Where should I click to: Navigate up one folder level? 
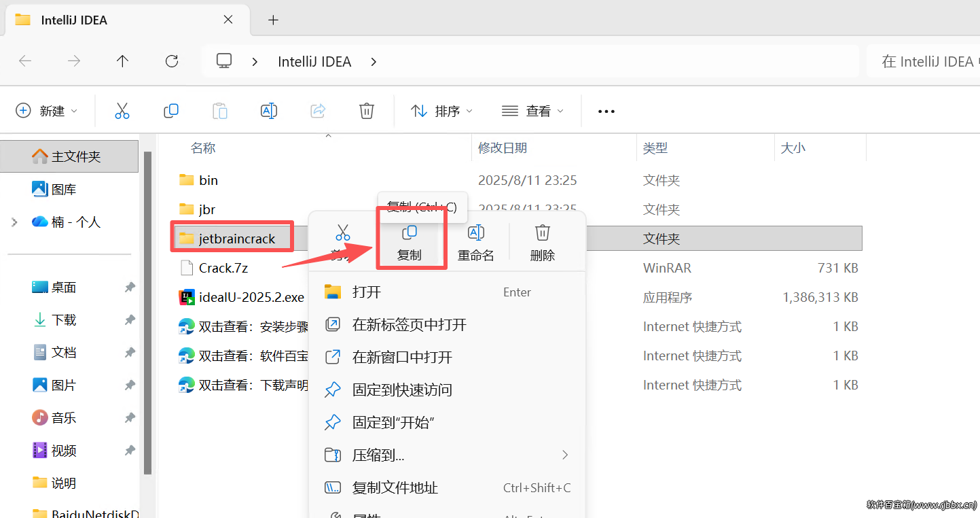122,61
